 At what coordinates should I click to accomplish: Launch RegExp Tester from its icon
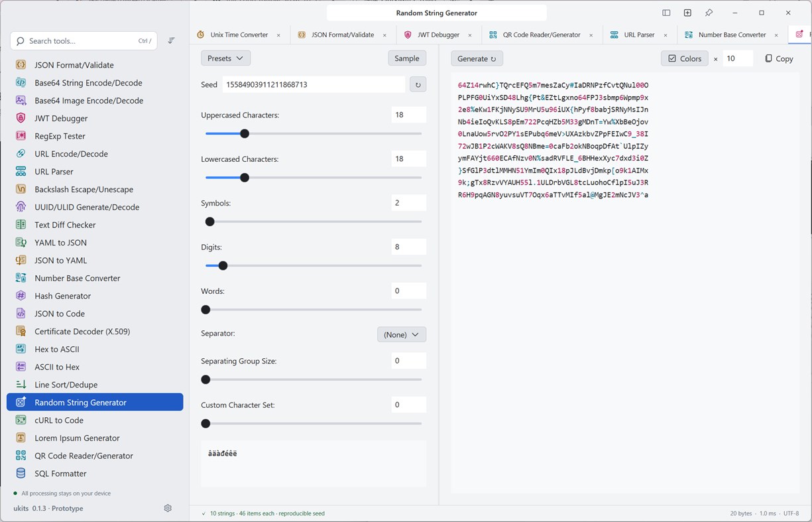tap(21, 136)
